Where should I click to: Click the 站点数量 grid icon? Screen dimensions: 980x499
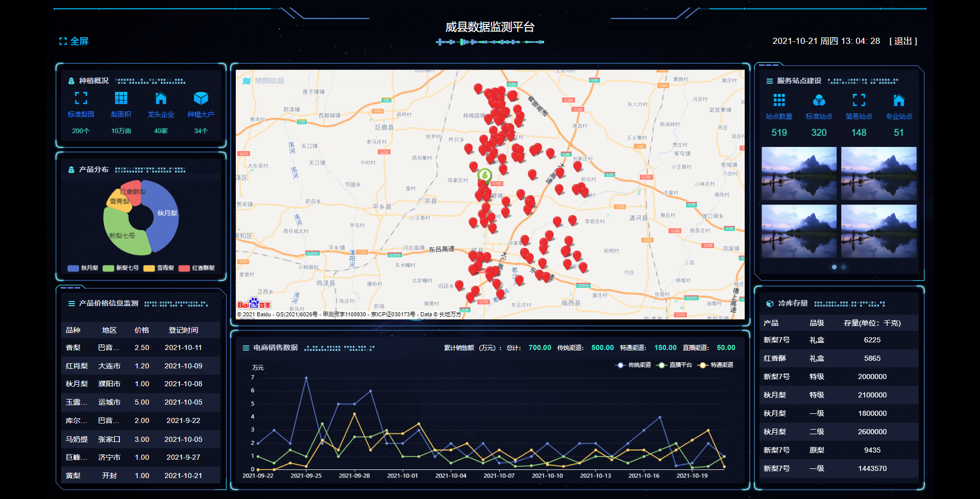tap(779, 100)
